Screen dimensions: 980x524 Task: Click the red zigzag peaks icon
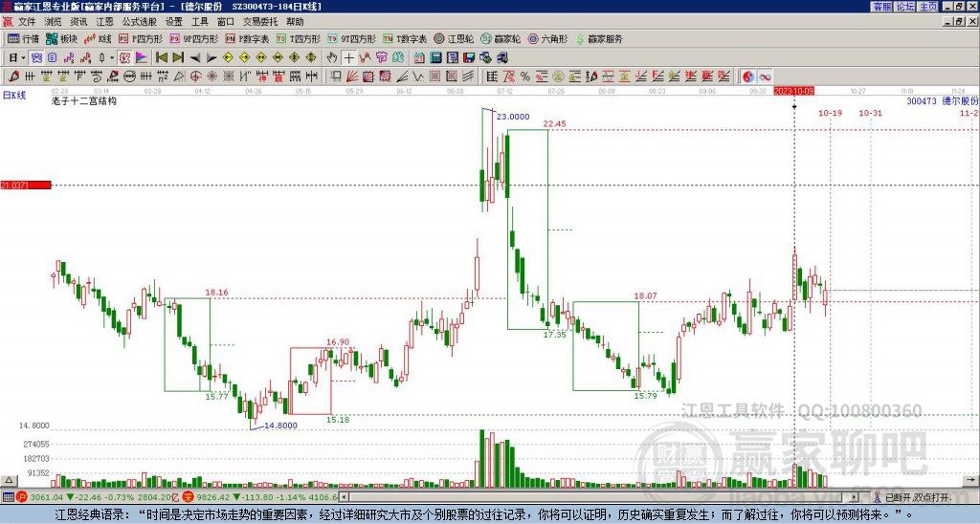tap(365, 58)
